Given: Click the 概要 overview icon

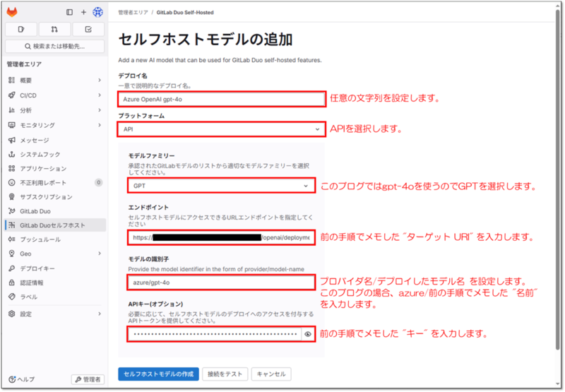Looking at the screenshot, I should point(12,80).
